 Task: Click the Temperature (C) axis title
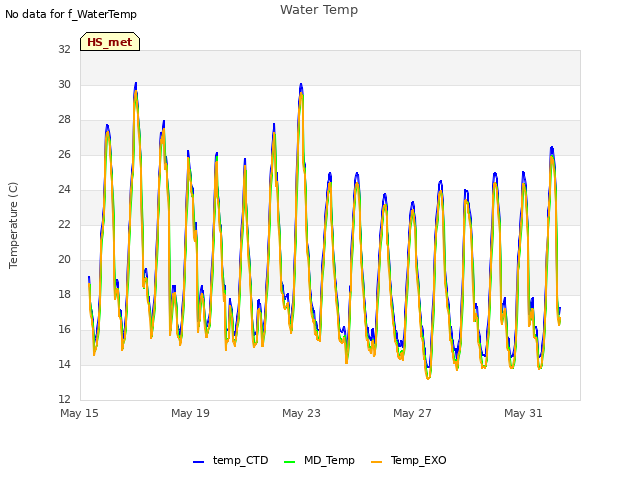click(x=13, y=225)
